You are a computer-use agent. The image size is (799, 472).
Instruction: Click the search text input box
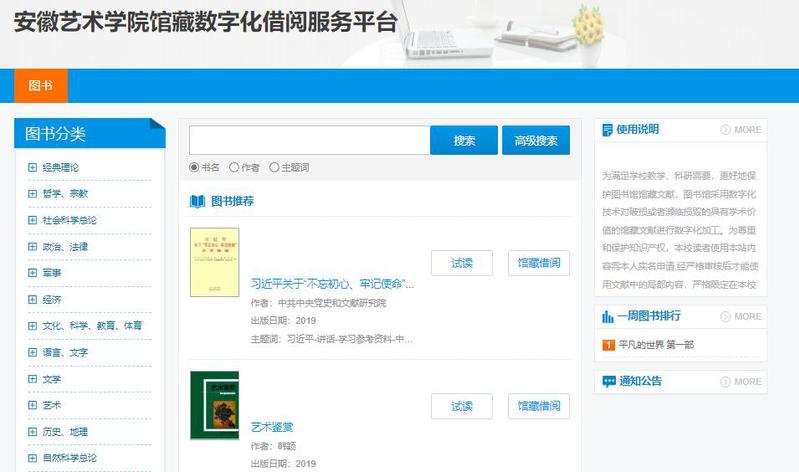point(309,141)
